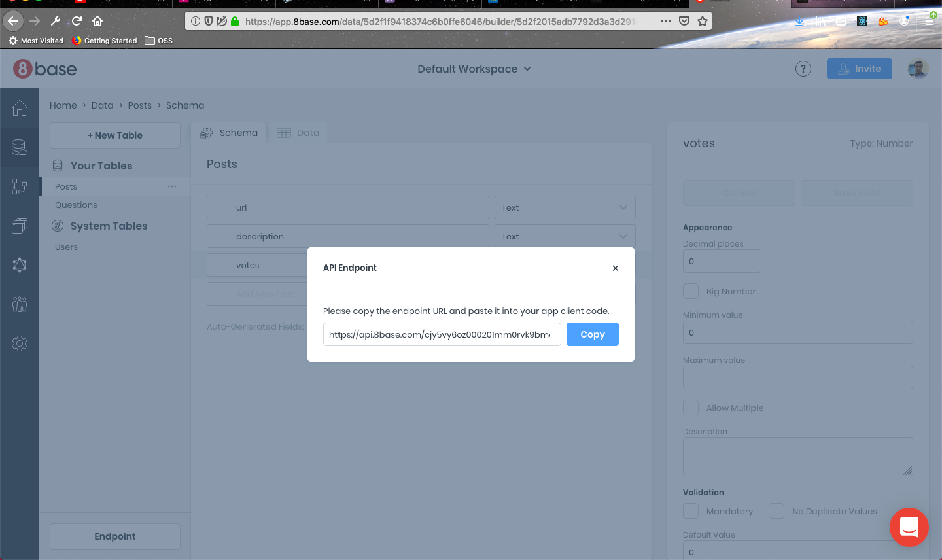This screenshot has height=560, width=942.
Task: Switch to the Data tab
Action: tap(298, 133)
